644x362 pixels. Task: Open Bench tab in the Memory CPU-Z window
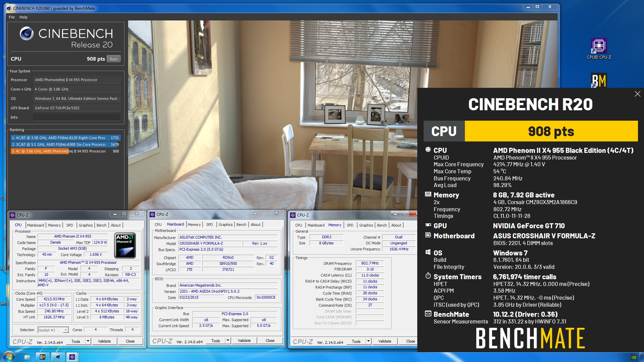point(382,225)
